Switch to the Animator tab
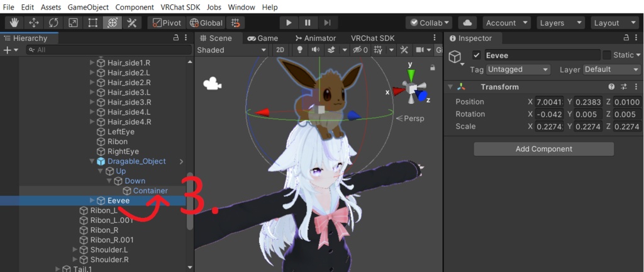 tap(316, 38)
